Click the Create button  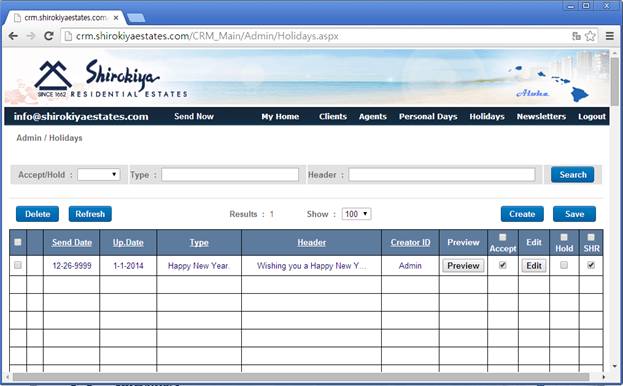point(522,214)
